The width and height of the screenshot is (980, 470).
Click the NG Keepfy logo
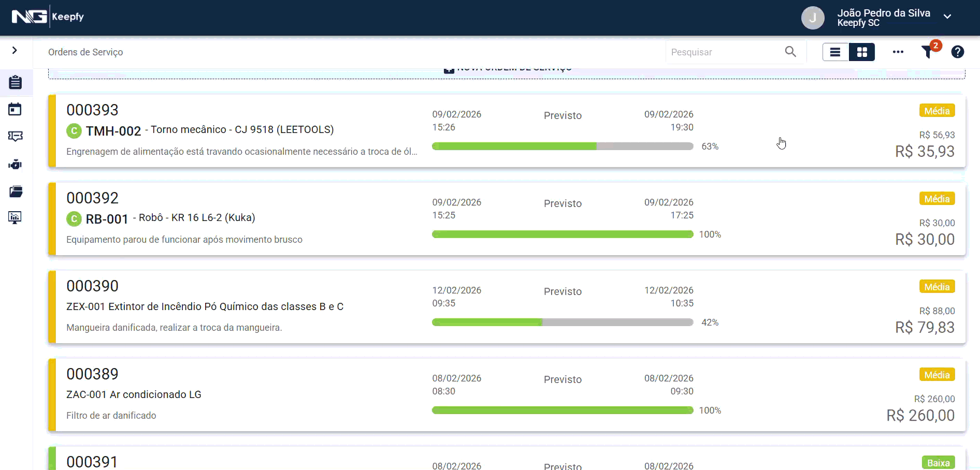(x=47, y=16)
